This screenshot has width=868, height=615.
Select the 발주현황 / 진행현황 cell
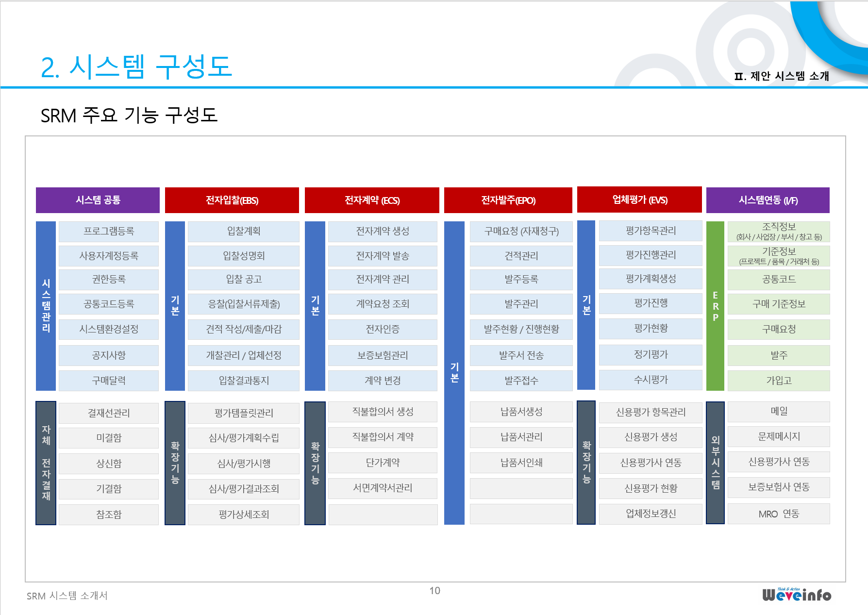point(521,330)
